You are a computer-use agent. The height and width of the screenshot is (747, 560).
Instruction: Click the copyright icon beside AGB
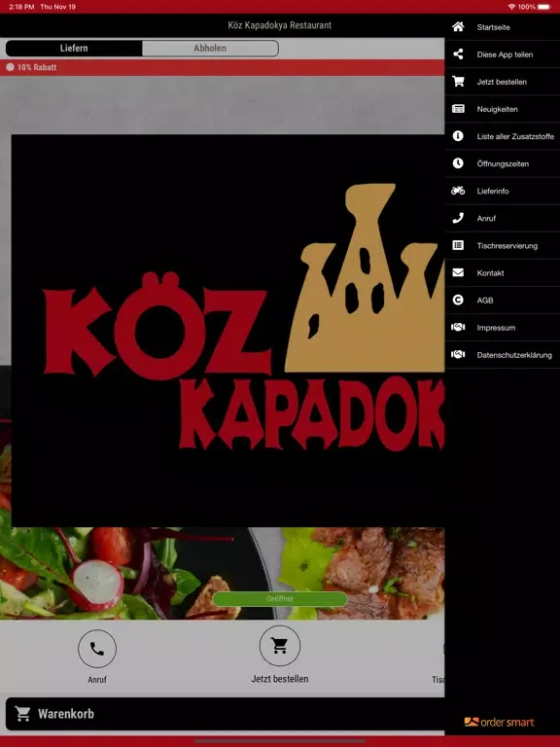coord(458,301)
